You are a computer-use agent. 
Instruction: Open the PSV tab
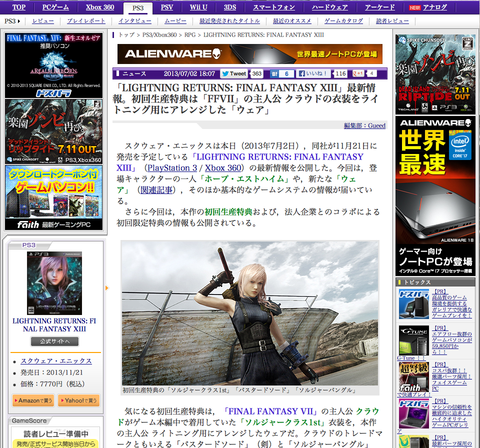(x=167, y=7)
